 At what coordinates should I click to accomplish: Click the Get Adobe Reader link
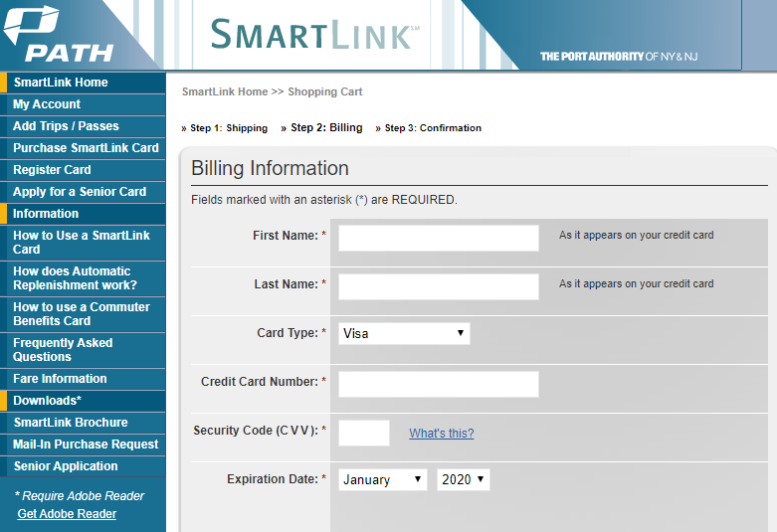pos(67,514)
